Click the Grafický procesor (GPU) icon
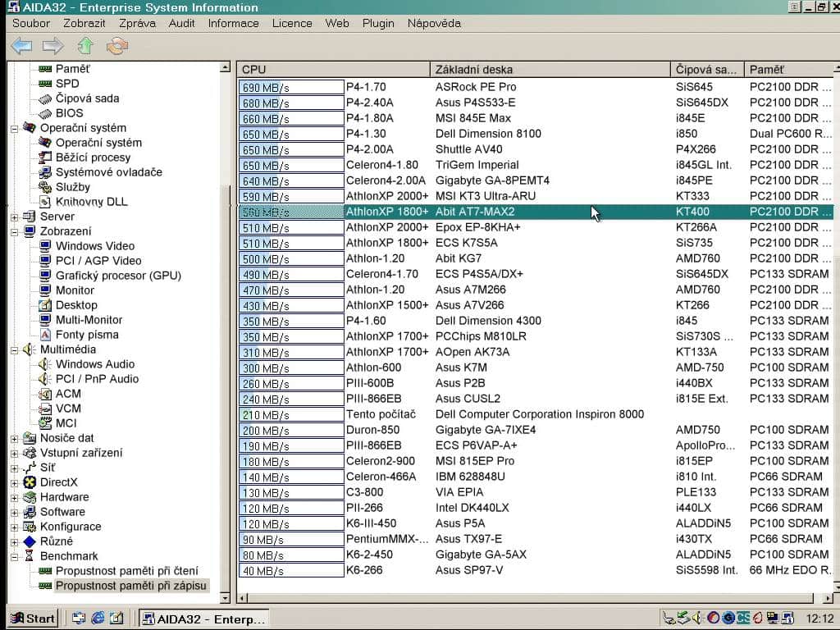Screen dimensions: 840x630 coord(45,276)
